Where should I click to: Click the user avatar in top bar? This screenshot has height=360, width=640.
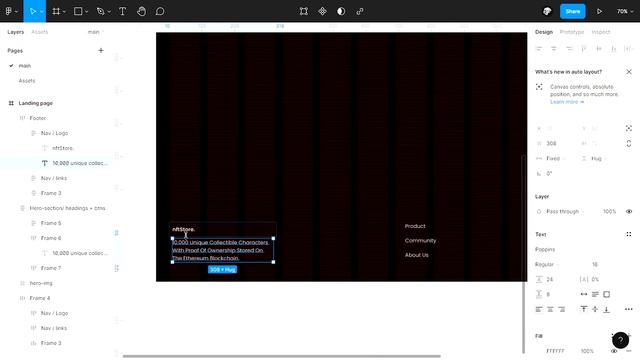547,11
